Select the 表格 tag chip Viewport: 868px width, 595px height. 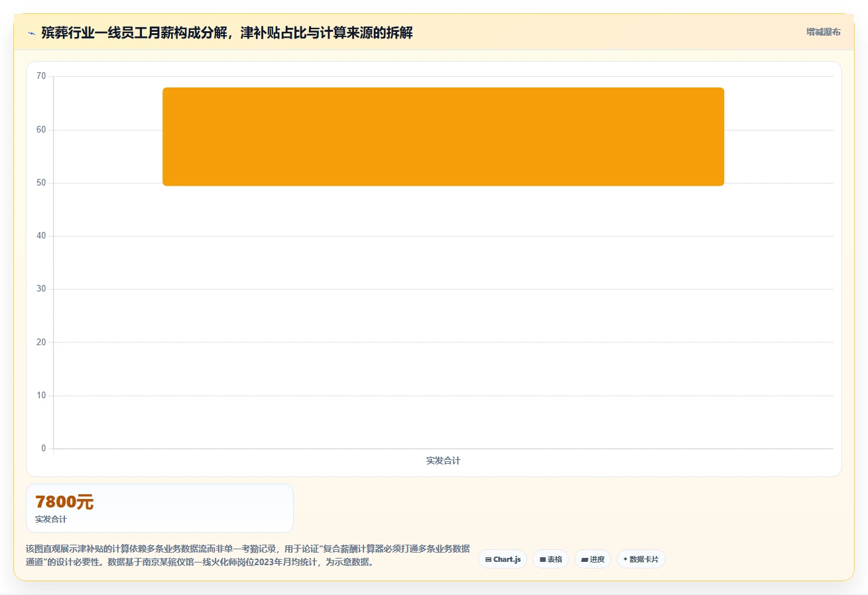coord(550,559)
